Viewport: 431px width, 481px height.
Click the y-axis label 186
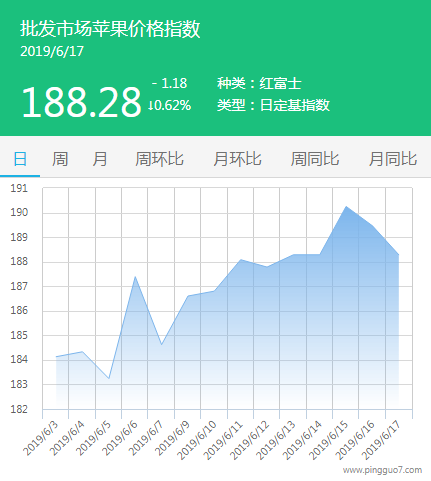click(19, 310)
